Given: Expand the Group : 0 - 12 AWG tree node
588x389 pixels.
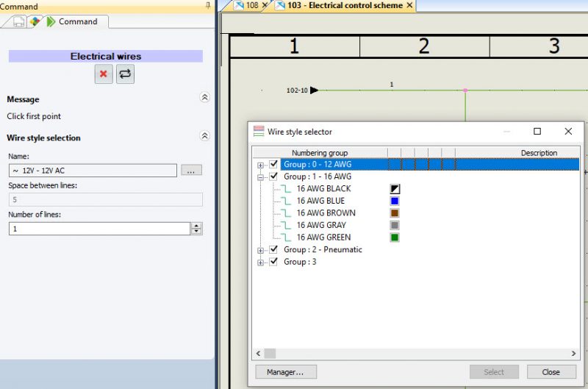Looking at the screenshot, I should 261,165.
